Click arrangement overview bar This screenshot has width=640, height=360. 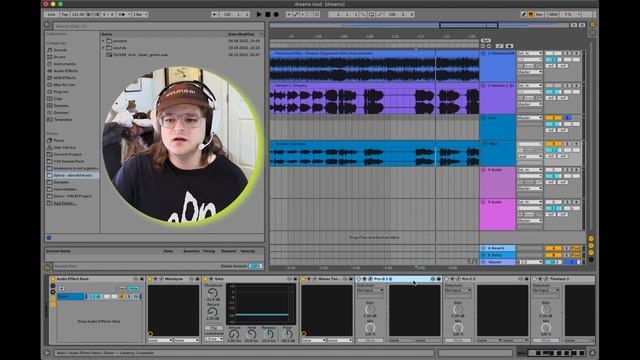point(419,25)
